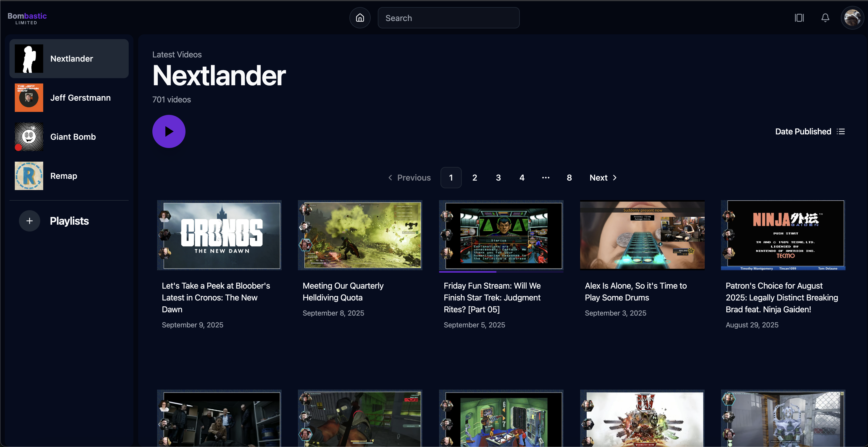Select Jeff Gerstmann channel in sidebar
868x447 pixels.
69,98
